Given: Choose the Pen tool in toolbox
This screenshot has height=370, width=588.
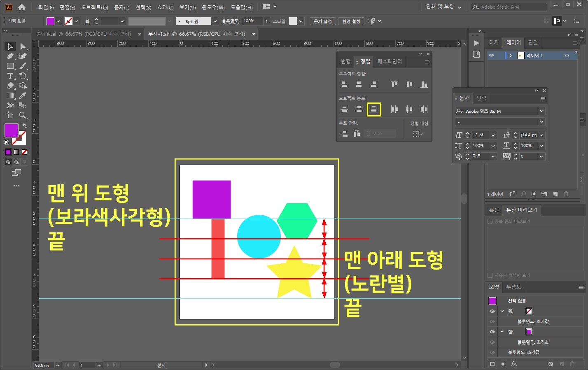Looking at the screenshot, I should click(x=11, y=56).
